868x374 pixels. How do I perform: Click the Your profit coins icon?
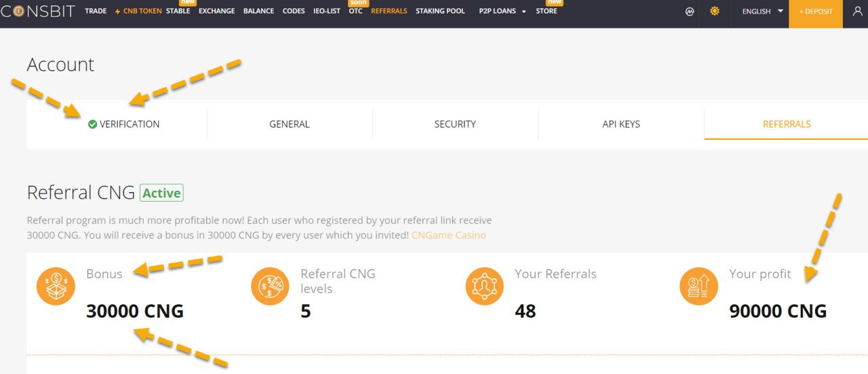[x=699, y=286]
